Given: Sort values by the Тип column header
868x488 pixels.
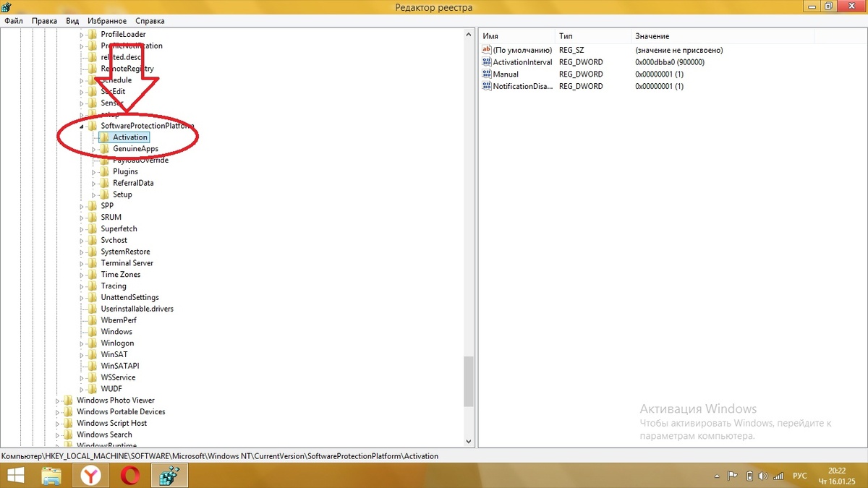Looking at the screenshot, I should coord(592,36).
